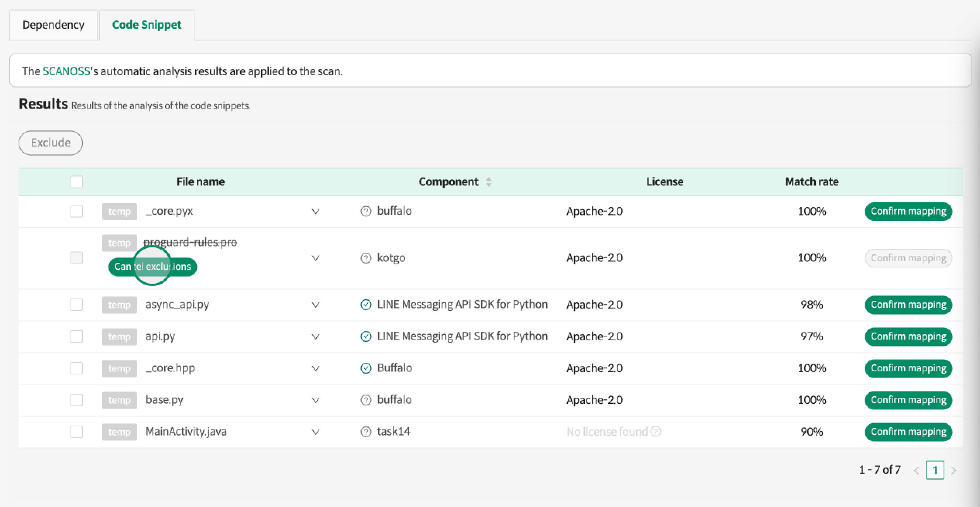Image resolution: width=980 pixels, height=507 pixels.
Task: Click verified check icon in async_api.py row
Action: 366,305
